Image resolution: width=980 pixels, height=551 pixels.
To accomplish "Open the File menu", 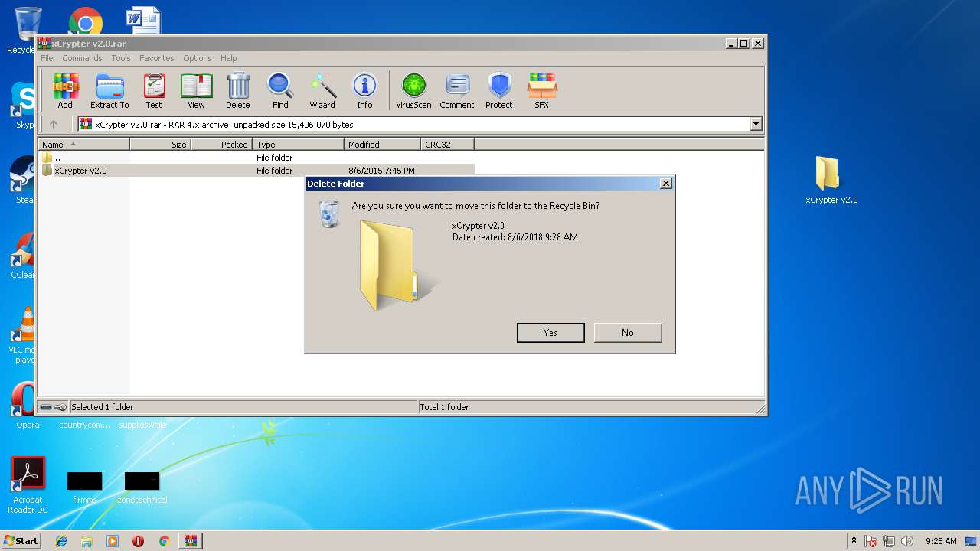I will (x=47, y=58).
